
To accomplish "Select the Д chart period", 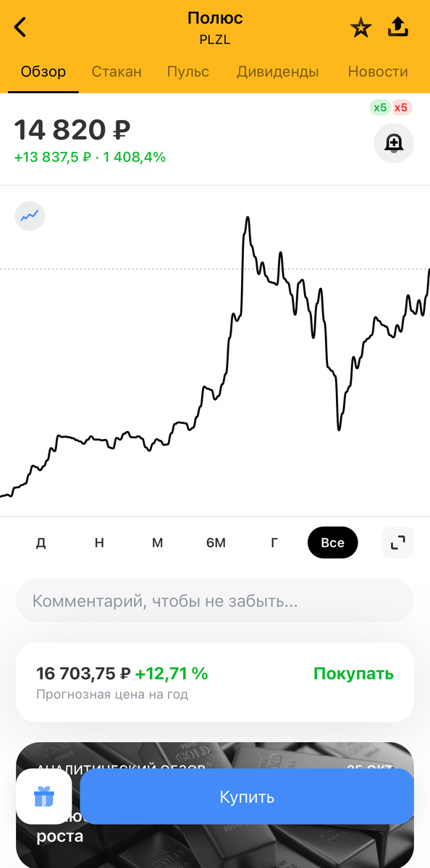I will (41, 542).
